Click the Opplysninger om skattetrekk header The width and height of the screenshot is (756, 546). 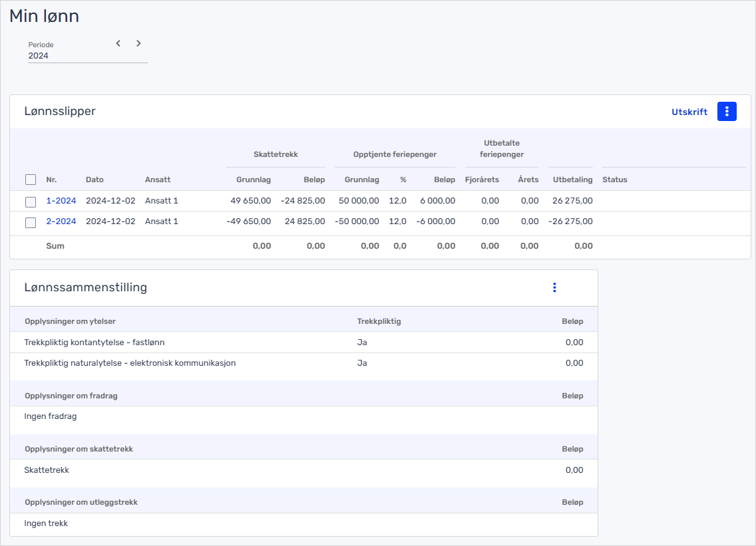point(79,449)
